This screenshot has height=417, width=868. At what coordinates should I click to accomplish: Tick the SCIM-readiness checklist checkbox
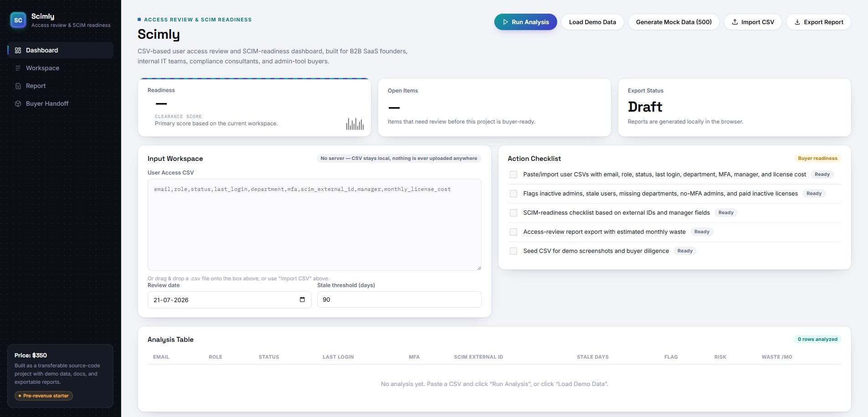click(514, 213)
